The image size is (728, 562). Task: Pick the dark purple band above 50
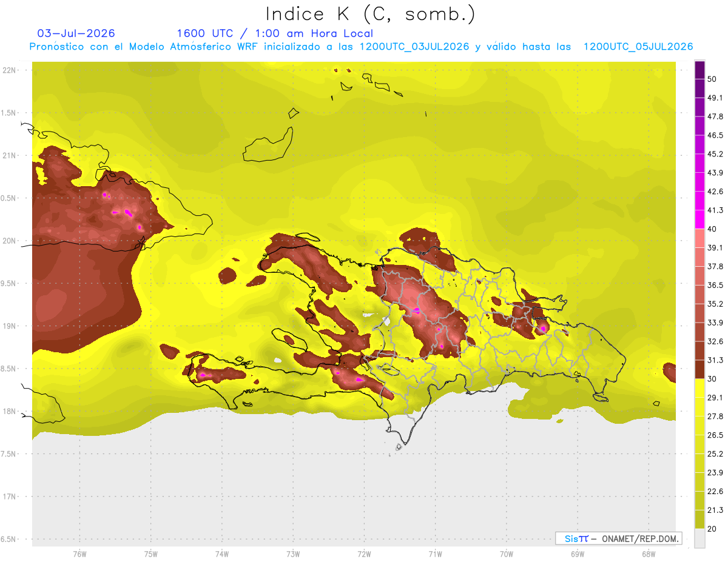(699, 70)
